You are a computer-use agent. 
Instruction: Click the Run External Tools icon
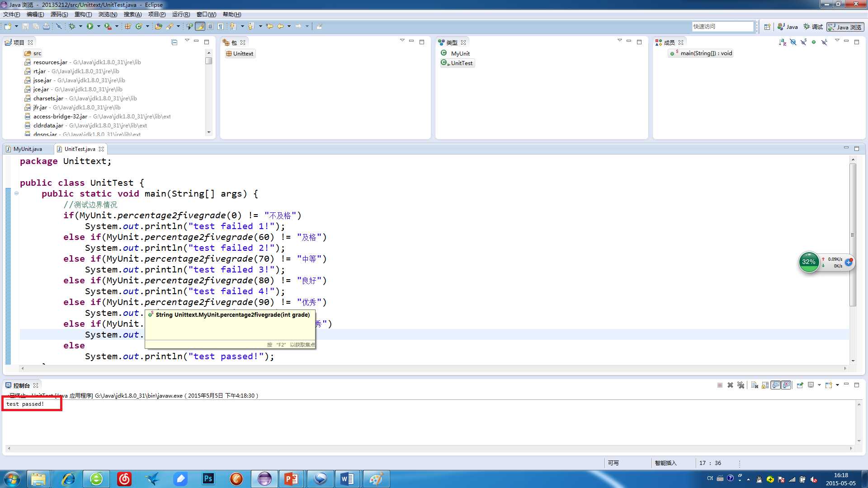108,26
